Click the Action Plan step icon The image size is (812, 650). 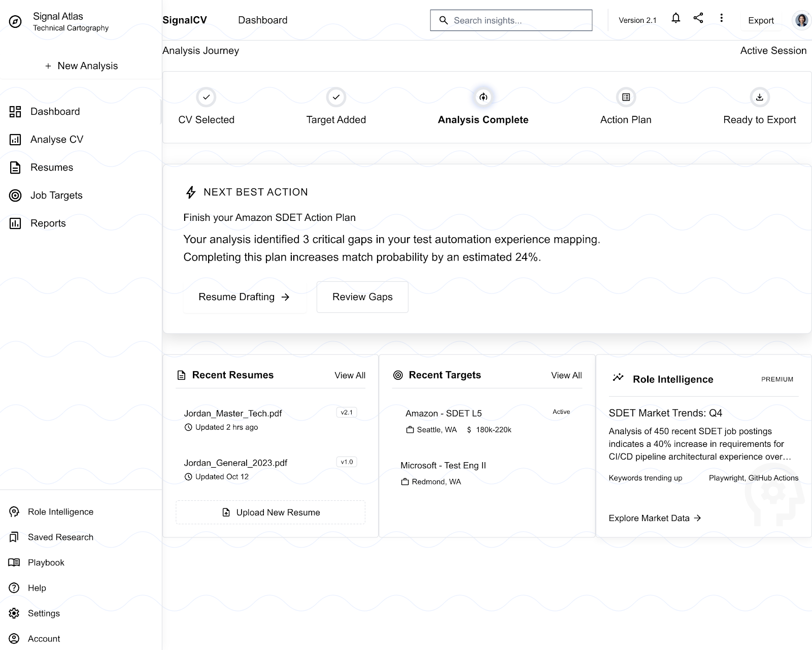[626, 97]
